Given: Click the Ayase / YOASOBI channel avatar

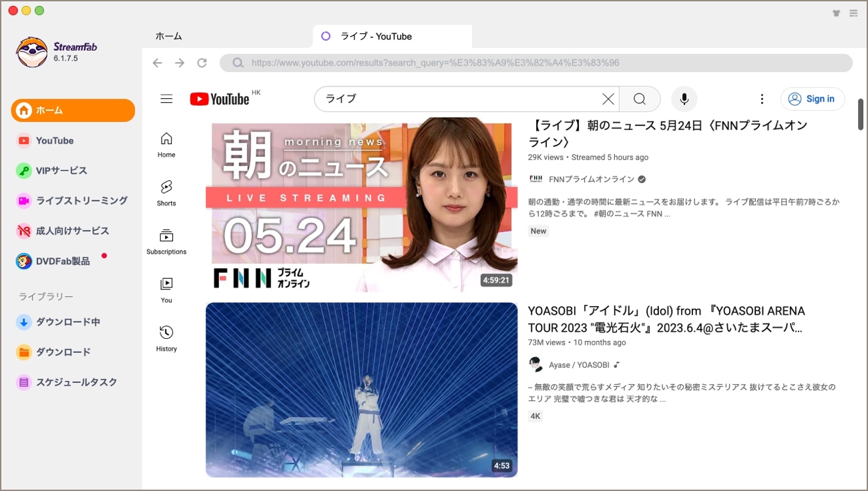Looking at the screenshot, I should pos(535,364).
